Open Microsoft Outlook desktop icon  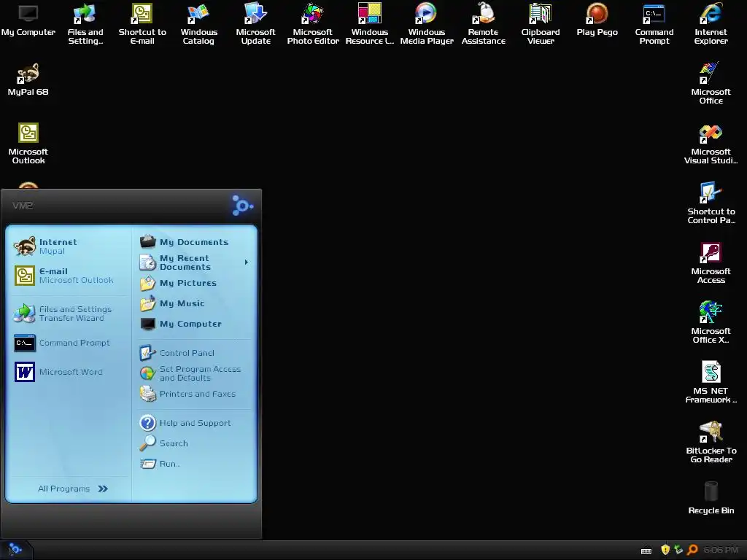(28, 144)
